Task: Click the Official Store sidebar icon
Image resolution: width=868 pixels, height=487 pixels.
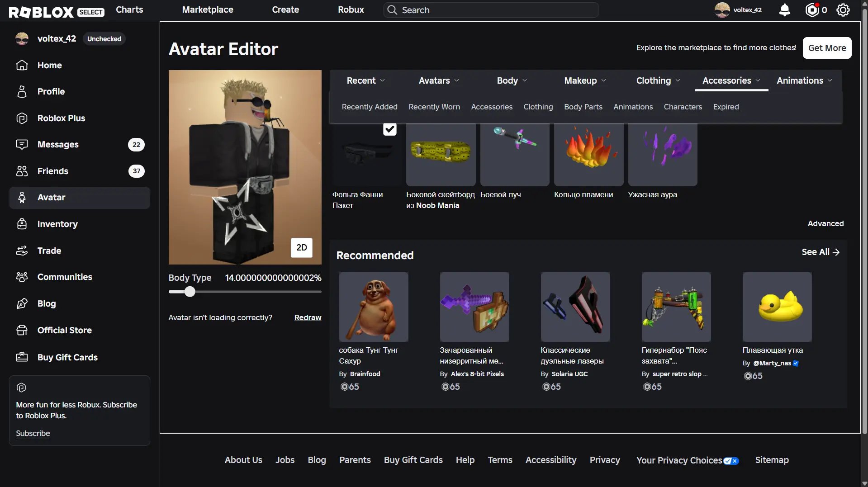Action: (22, 330)
